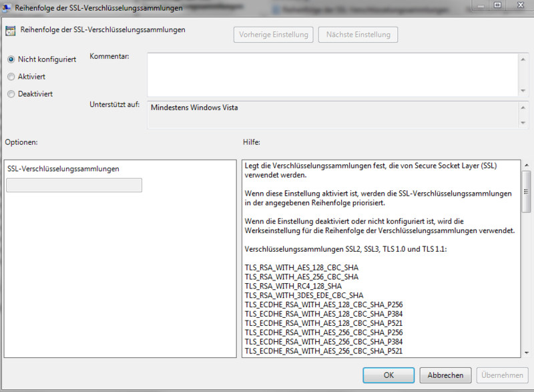
Task: Select the Deaktiviert radio button
Action: pyautogui.click(x=10, y=93)
